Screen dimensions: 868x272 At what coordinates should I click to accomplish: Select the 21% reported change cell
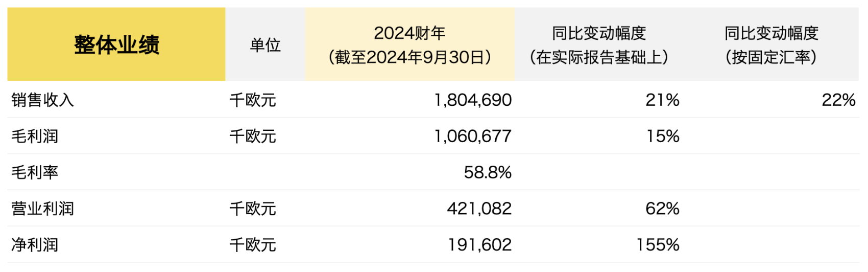(662, 100)
